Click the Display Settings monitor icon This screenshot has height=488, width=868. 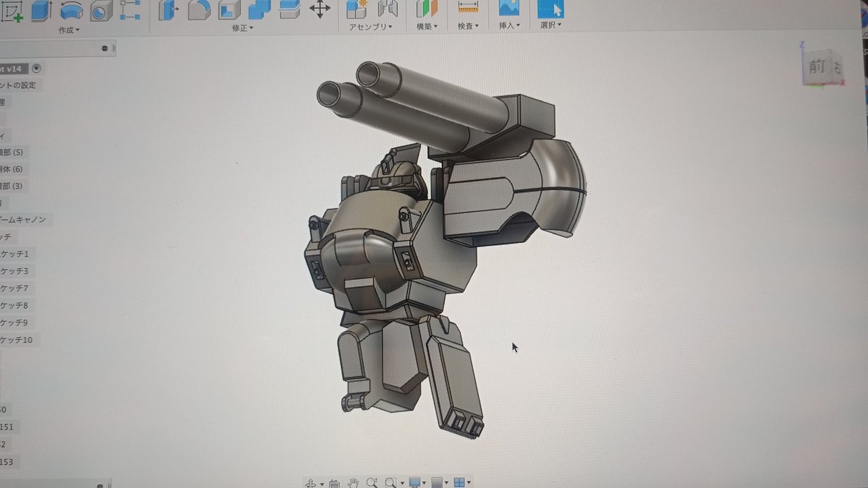click(x=414, y=482)
